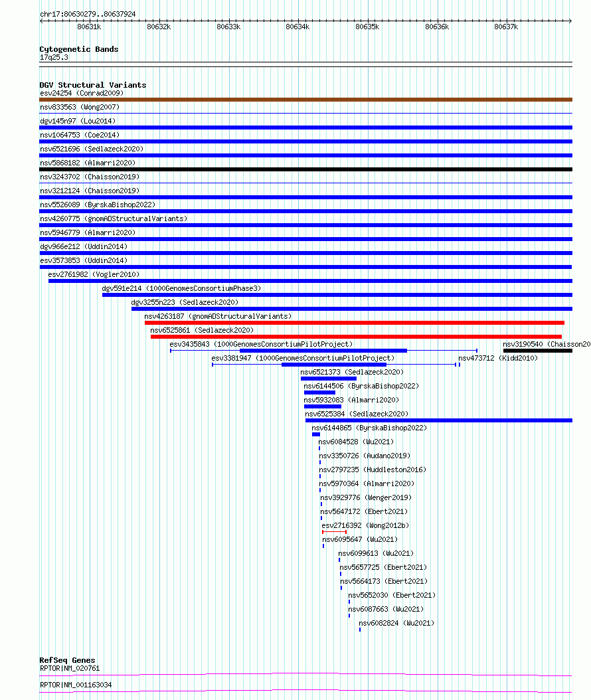The height and width of the screenshot is (700, 591).
Task: Click nsv2797235 (Huddleston2016) label
Action: pyautogui.click(x=373, y=470)
